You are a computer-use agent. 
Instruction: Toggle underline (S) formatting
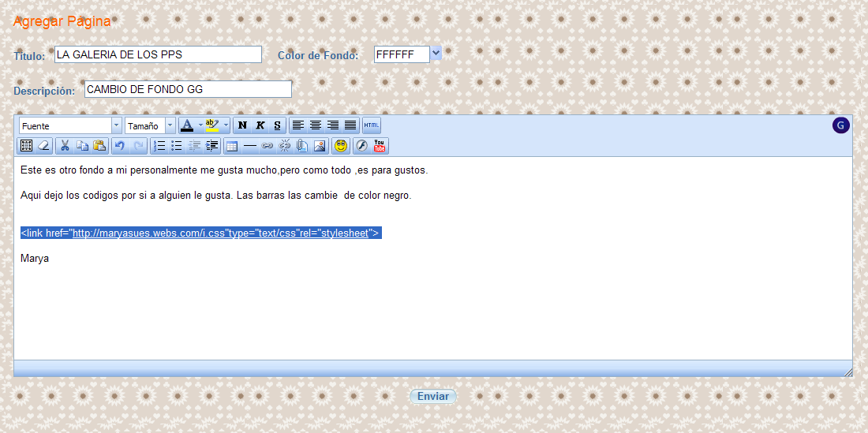click(x=277, y=125)
